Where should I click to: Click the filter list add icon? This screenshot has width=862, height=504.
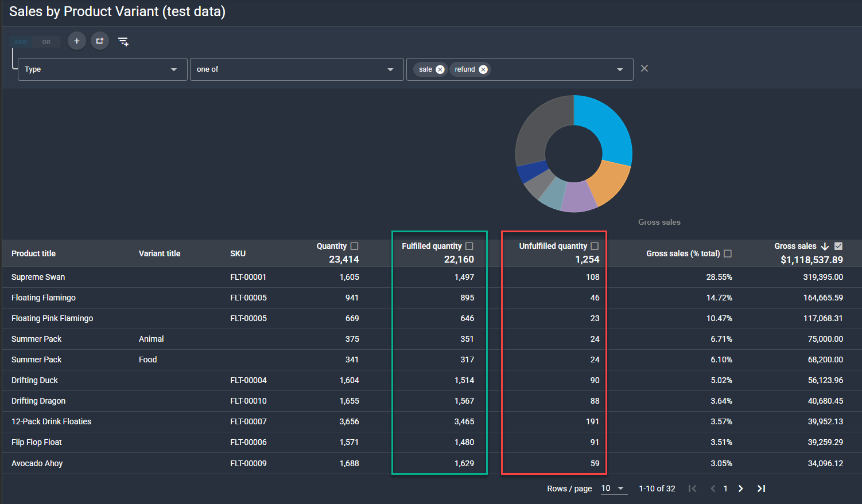tap(123, 41)
